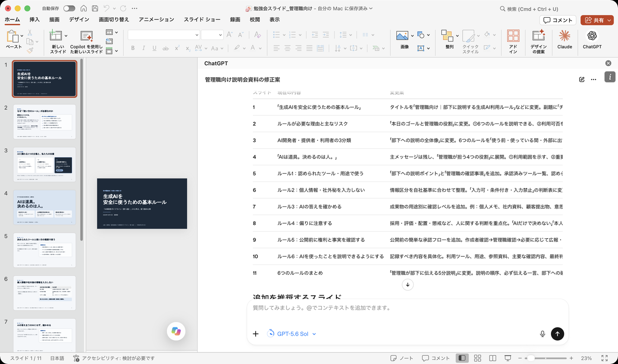Open the ChatGPT pane more options (…) menu
Viewport: 618px width, 364px height.
click(593, 79)
